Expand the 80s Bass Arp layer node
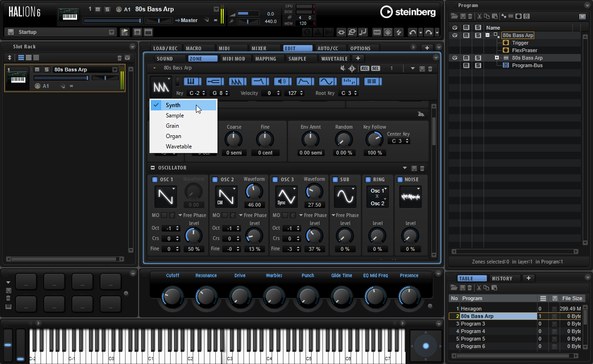 (x=497, y=58)
